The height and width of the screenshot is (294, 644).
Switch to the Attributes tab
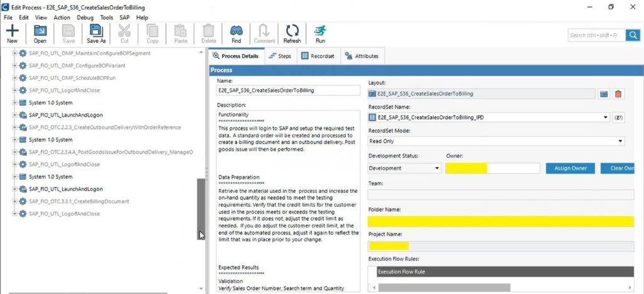click(362, 56)
